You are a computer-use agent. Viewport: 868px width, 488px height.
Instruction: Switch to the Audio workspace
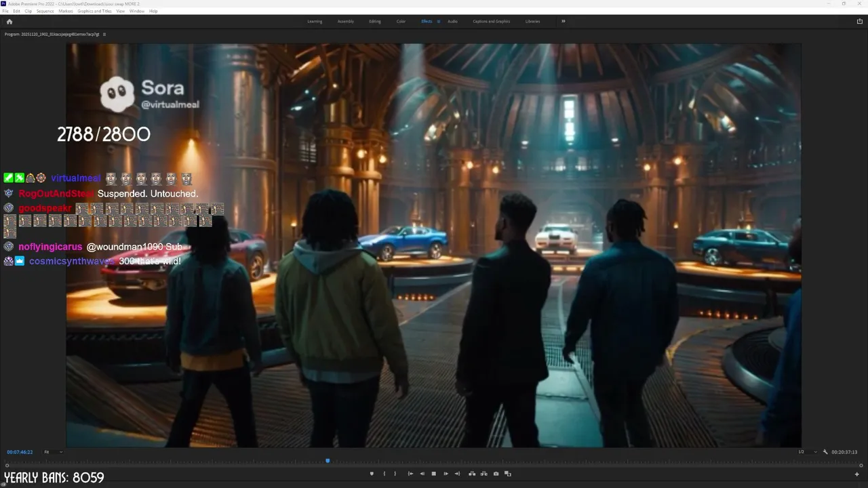(452, 22)
